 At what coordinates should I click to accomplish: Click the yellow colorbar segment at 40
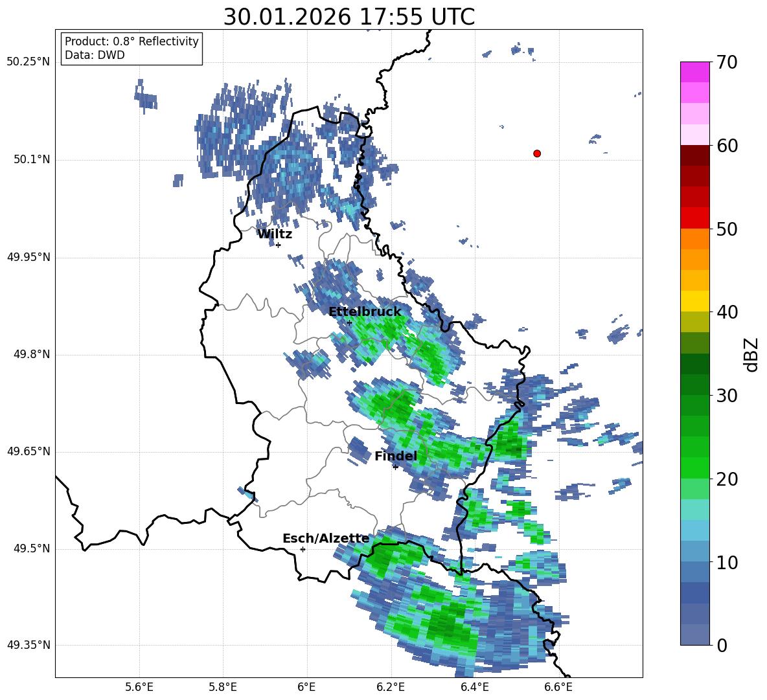click(694, 301)
